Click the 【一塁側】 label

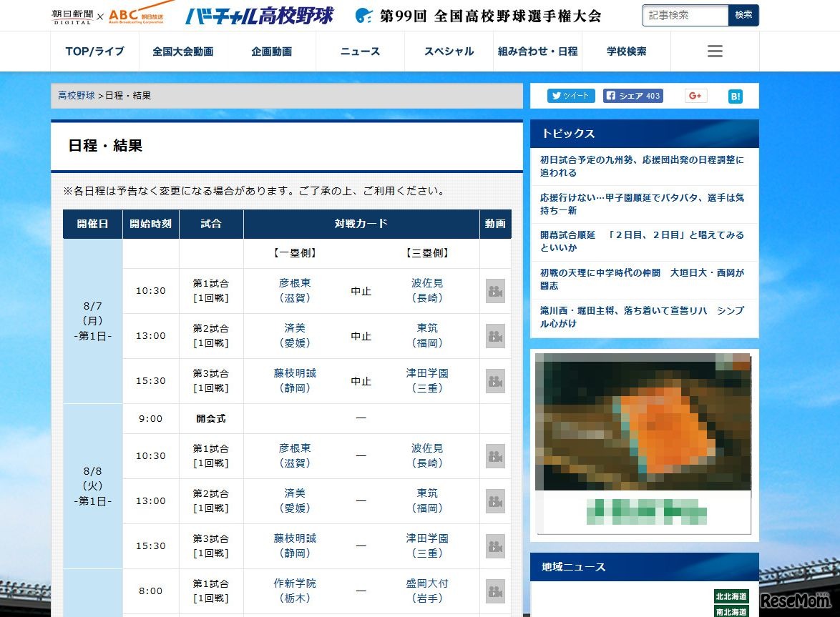point(295,253)
